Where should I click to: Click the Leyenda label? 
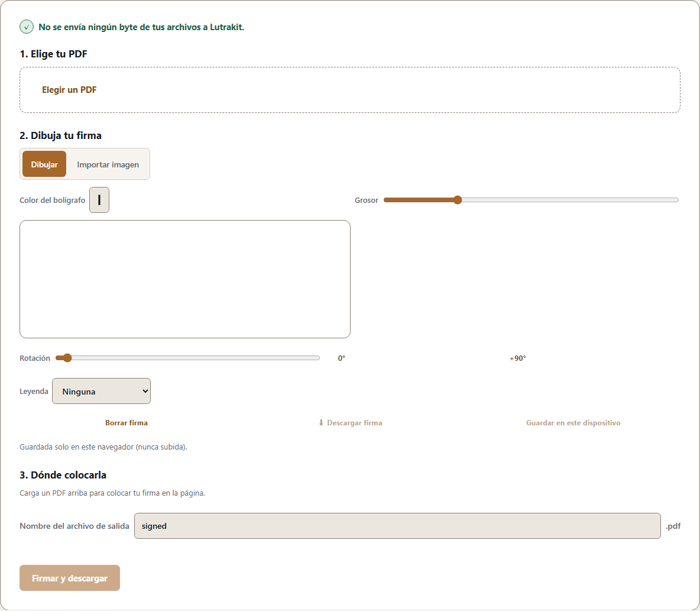click(x=34, y=391)
